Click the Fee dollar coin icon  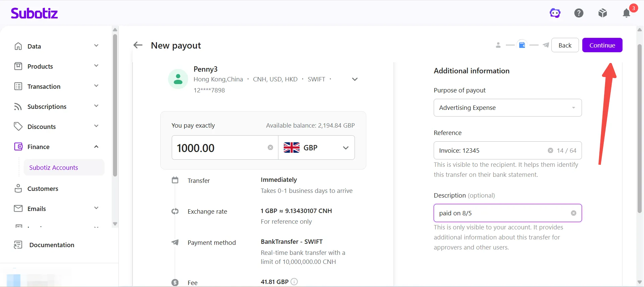coord(175,283)
